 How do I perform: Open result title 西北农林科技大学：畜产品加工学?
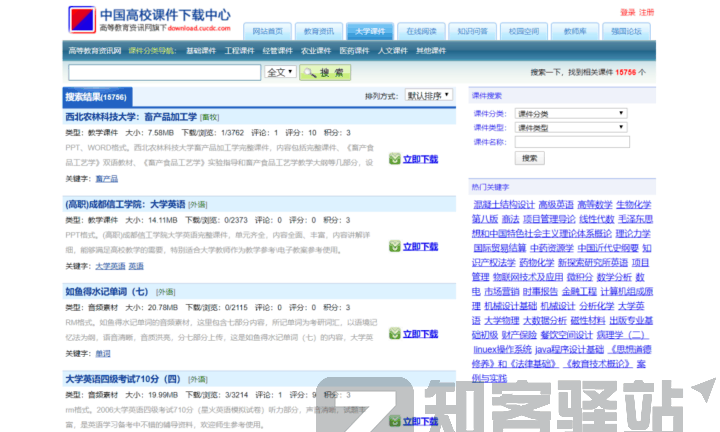point(131,117)
